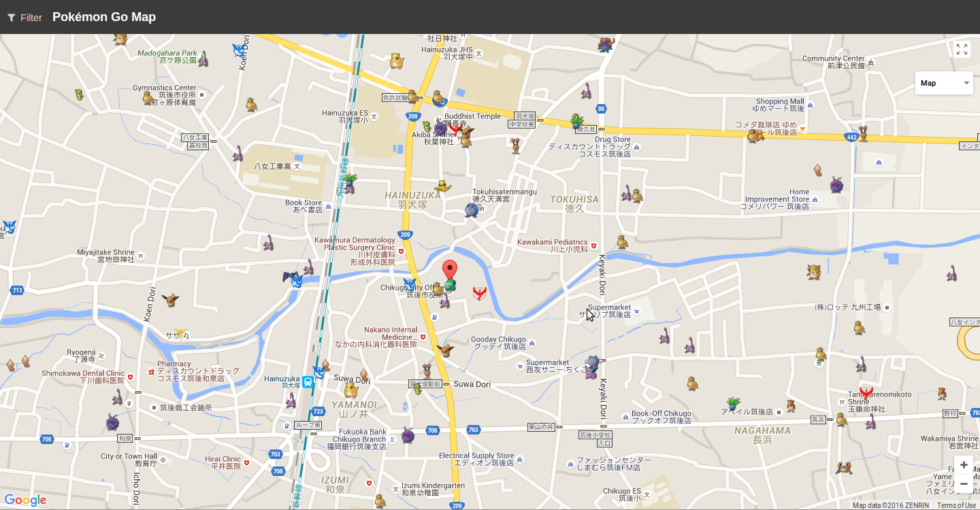Open the Team Mystic gym on Koen Dori
Image resolution: width=980 pixels, height=510 pixels.
tap(239, 50)
